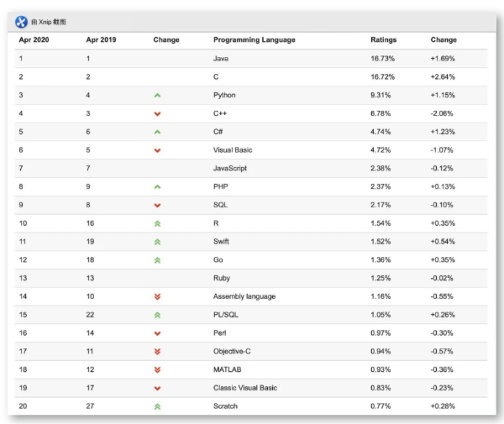Screen dimensions: 504x424
Task: Click the Ratings column header
Action: coord(383,40)
